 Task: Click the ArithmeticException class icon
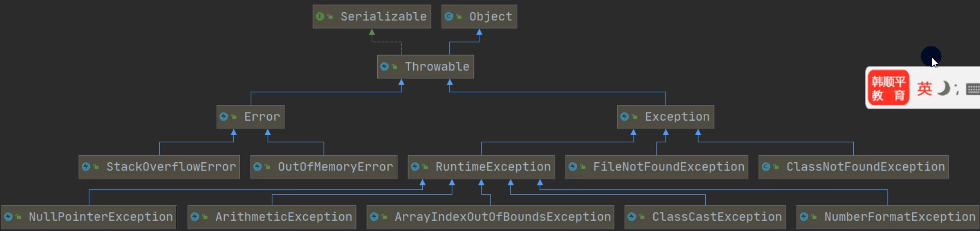coord(194,217)
